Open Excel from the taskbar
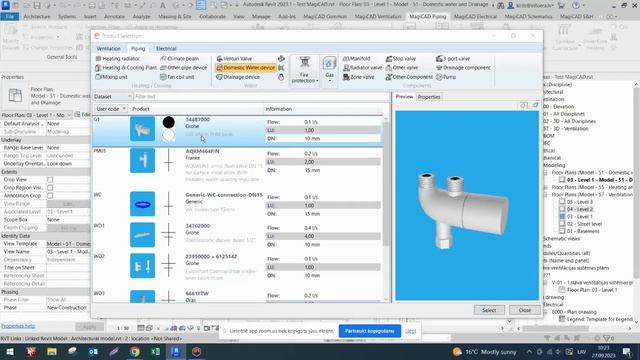The image size is (640, 360). coord(156,351)
